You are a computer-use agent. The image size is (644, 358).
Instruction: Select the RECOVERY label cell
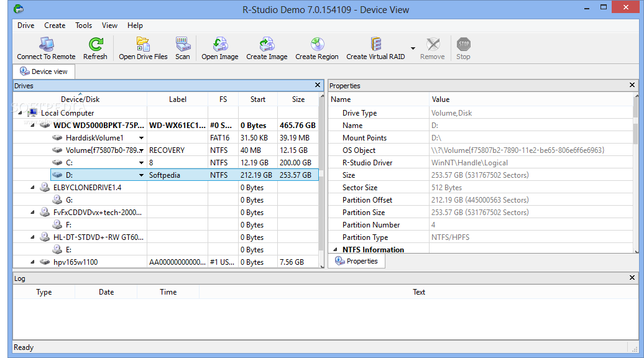point(177,150)
